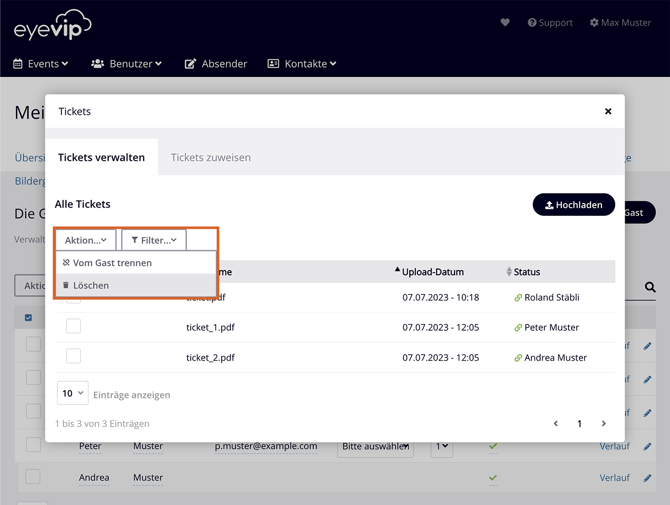The width and height of the screenshot is (670, 505).
Task: Open the quantity dropdown showing 1
Action: pyautogui.click(x=441, y=446)
